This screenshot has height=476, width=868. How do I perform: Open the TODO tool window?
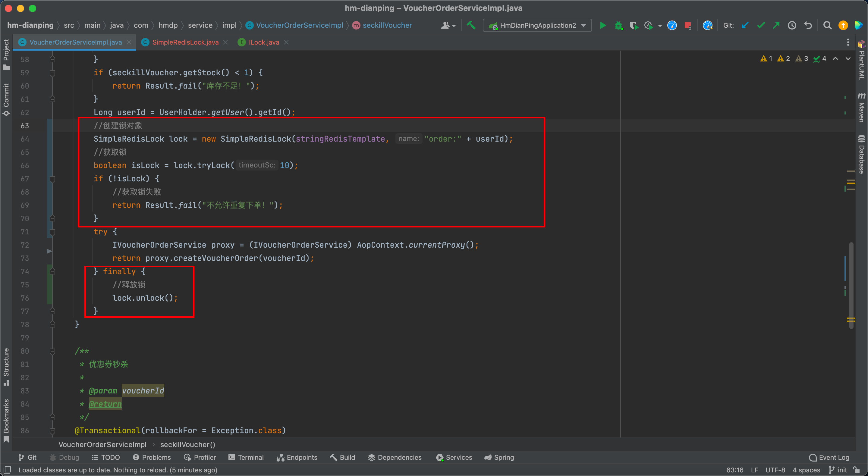click(x=106, y=457)
